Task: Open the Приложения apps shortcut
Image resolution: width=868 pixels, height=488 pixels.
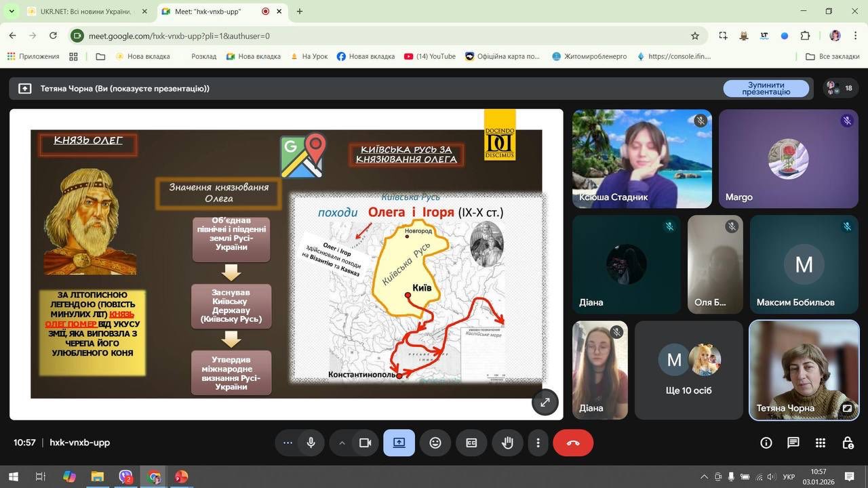Action: tap(34, 56)
